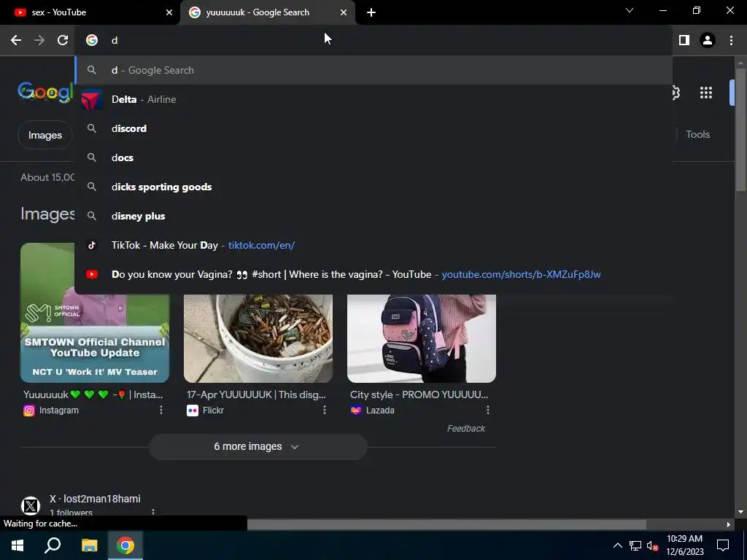The width and height of the screenshot is (747, 560).
Task: Click the forward navigation arrow
Action: (39, 40)
